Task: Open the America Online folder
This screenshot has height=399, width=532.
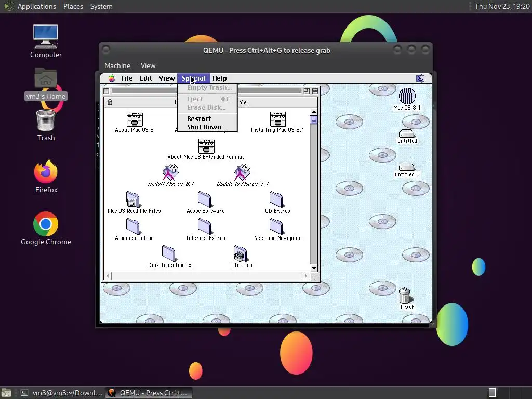Action: [132, 227]
